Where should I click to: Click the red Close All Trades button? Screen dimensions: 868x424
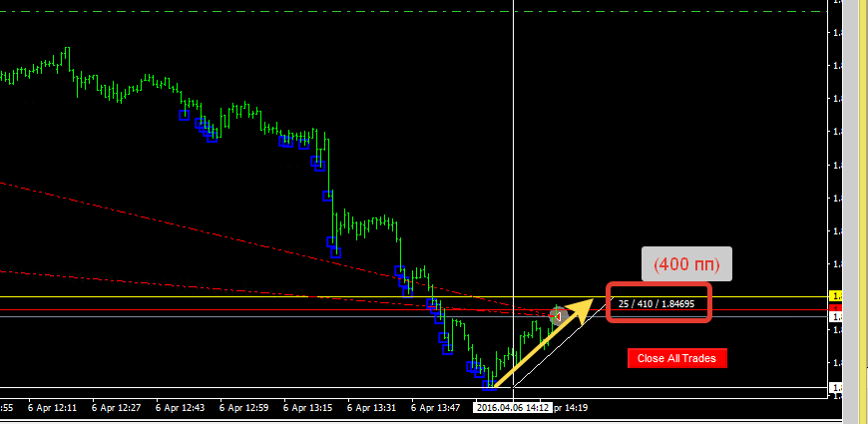pyautogui.click(x=677, y=358)
